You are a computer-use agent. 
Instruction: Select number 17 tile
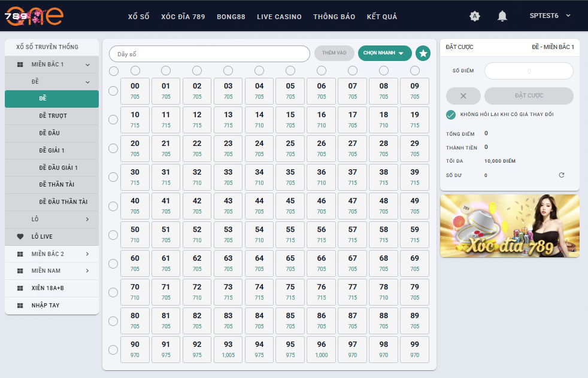(353, 120)
